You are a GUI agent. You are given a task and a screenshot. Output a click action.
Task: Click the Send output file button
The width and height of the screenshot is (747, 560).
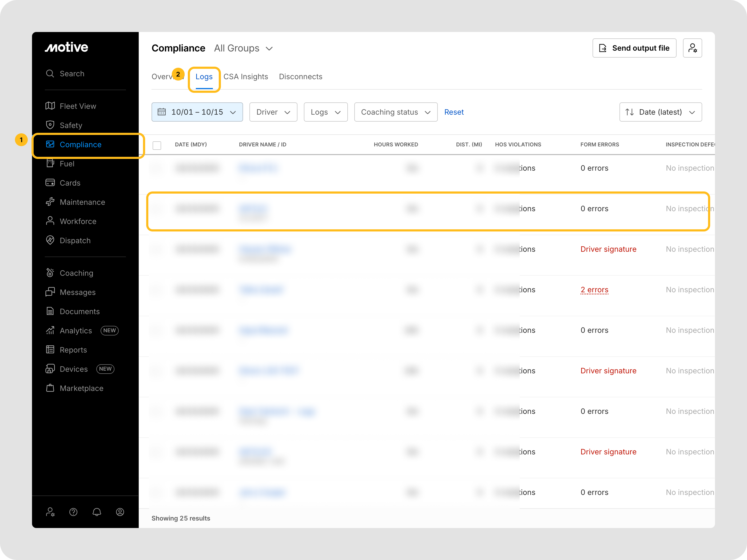[634, 48]
